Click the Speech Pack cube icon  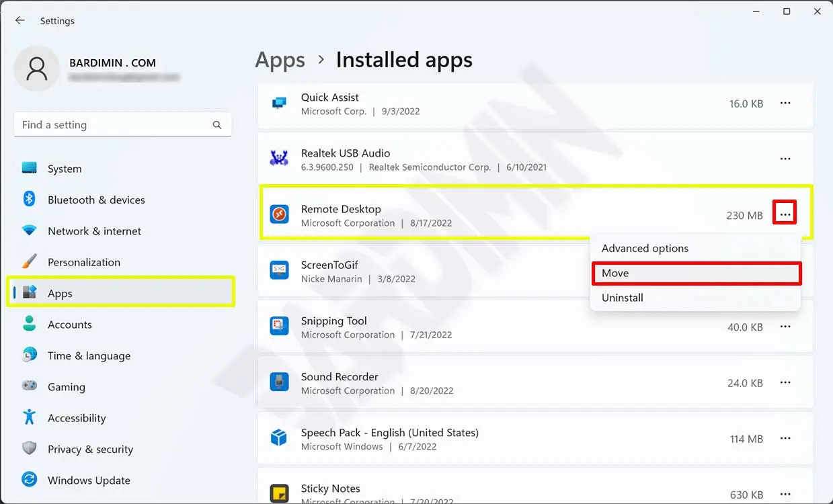point(279,438)
